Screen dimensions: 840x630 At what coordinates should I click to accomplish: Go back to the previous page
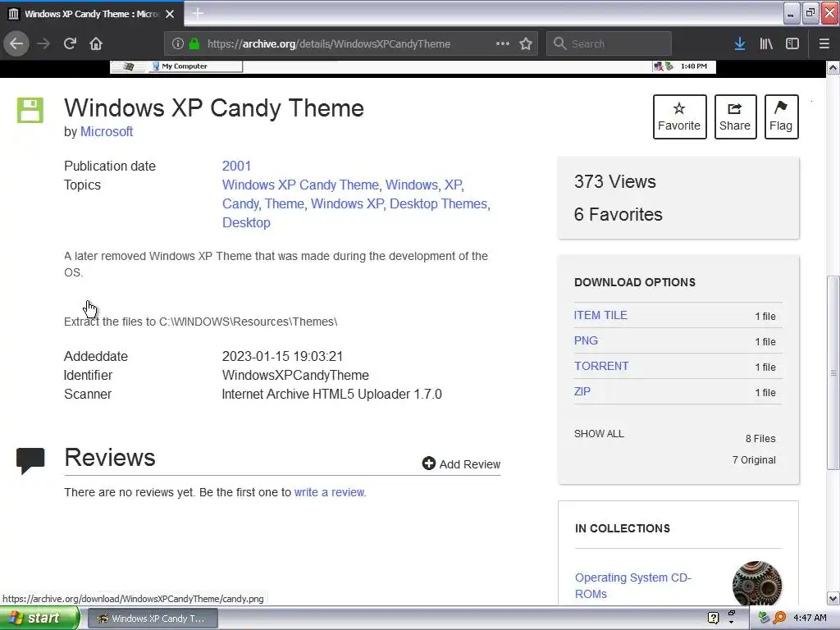tap(16, 43)
